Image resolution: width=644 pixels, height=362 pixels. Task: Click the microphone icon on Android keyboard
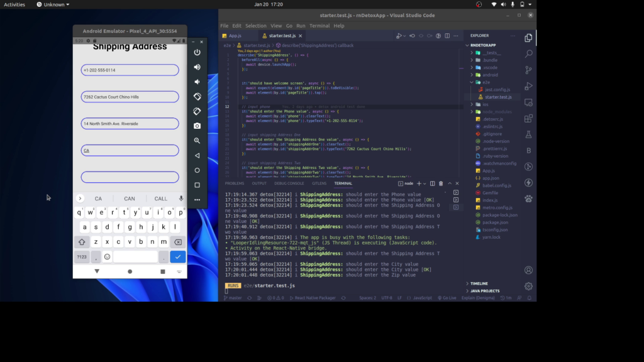click(180, 199)
